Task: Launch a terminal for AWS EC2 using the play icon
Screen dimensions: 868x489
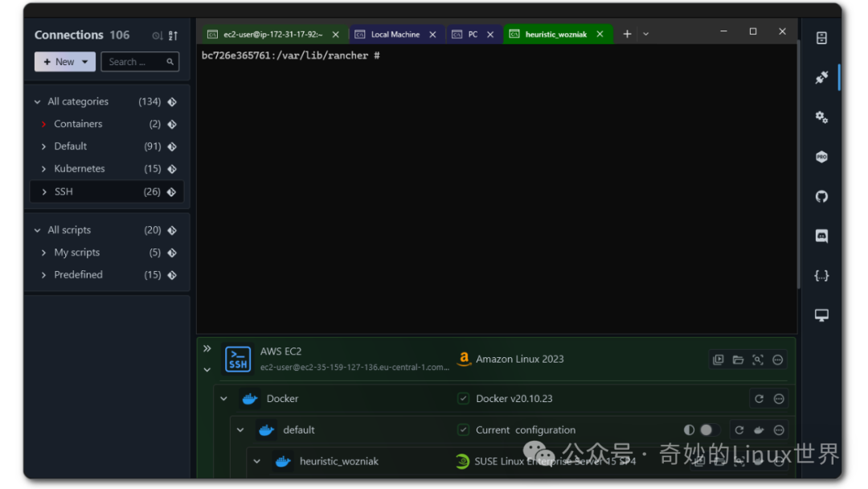Action: (x=718, y=360)
